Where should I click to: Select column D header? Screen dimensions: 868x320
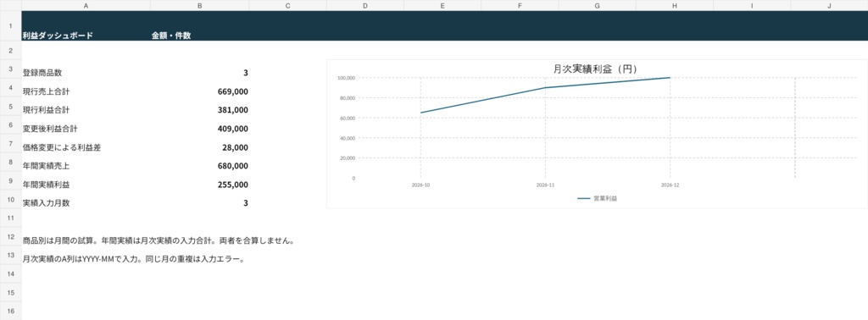tap(365, 6)
